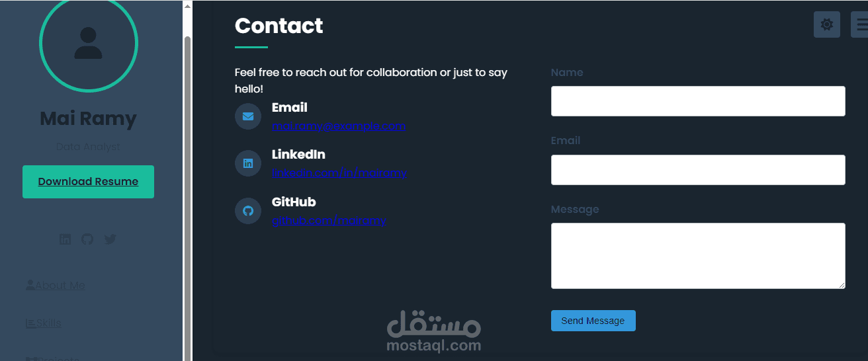Viewport: 868px width, 361px height.
Task: Click the profile avatar picture
Action: (89, 44)
